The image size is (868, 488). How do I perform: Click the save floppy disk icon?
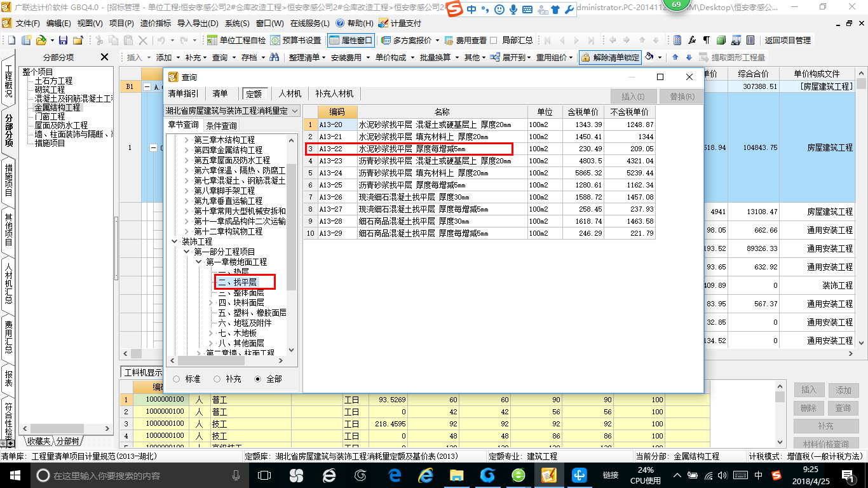point(64,40)
